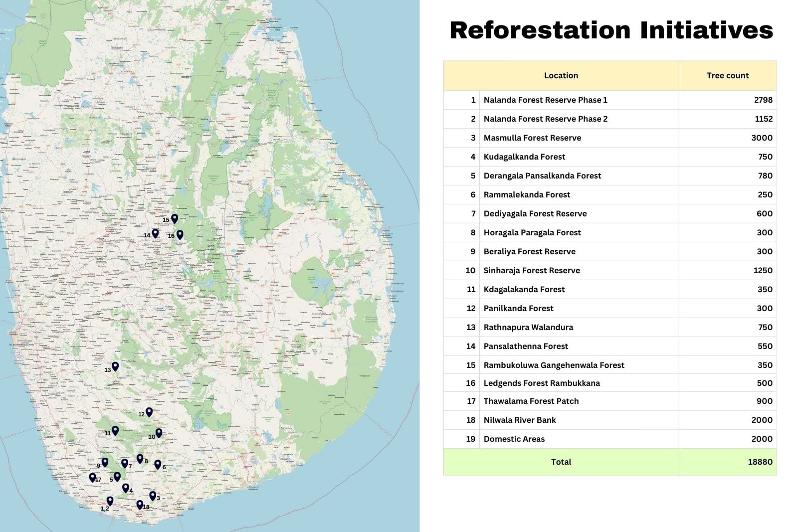This screenshot has height=532, width=798.
Task: Select map pin number 6
Action: 158,464
